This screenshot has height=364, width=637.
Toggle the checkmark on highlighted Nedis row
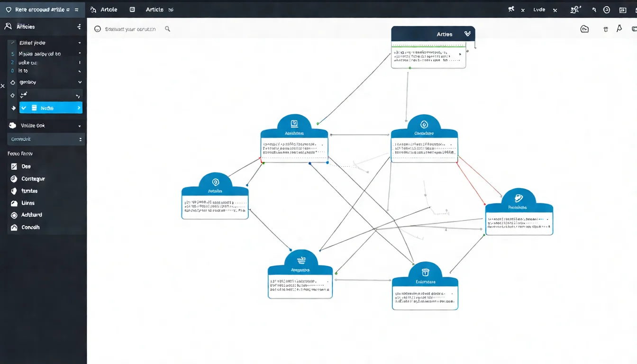tap(24, 108)
